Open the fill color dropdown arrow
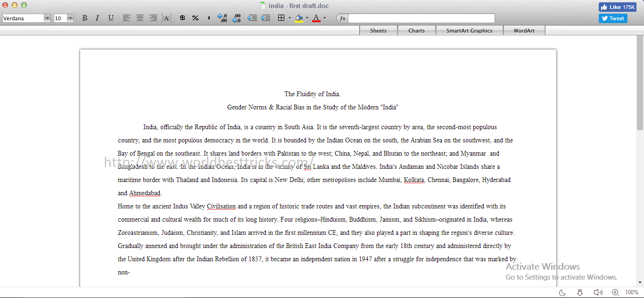The height and width of the screenshot is (298, 644). tap(307, 18)
